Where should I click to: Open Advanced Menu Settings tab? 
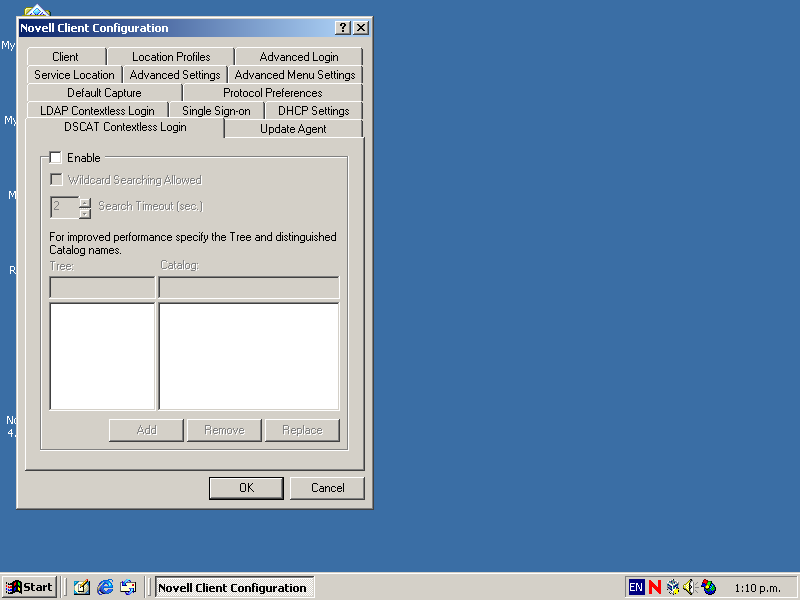(295, 74)
